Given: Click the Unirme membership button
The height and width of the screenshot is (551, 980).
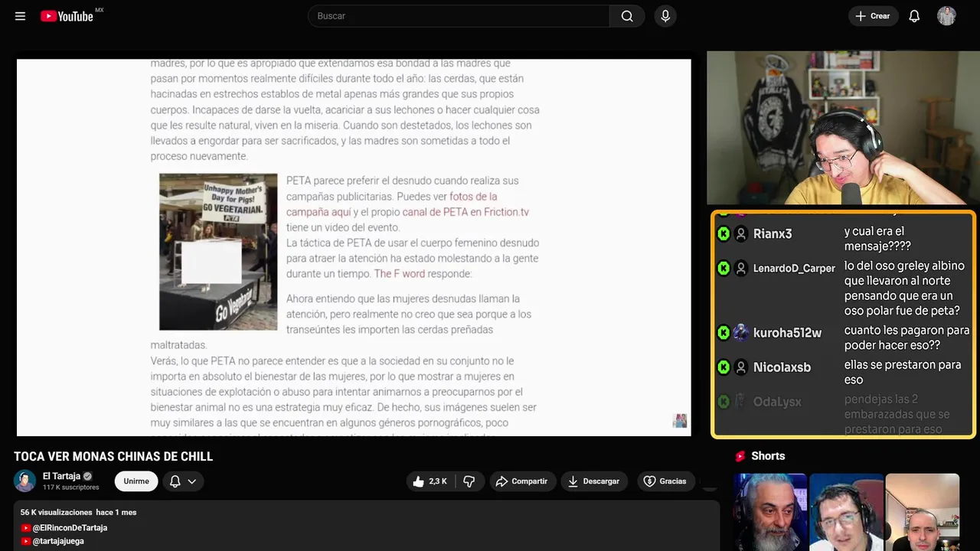Looking at the screenshot, I should click(136, 481).
